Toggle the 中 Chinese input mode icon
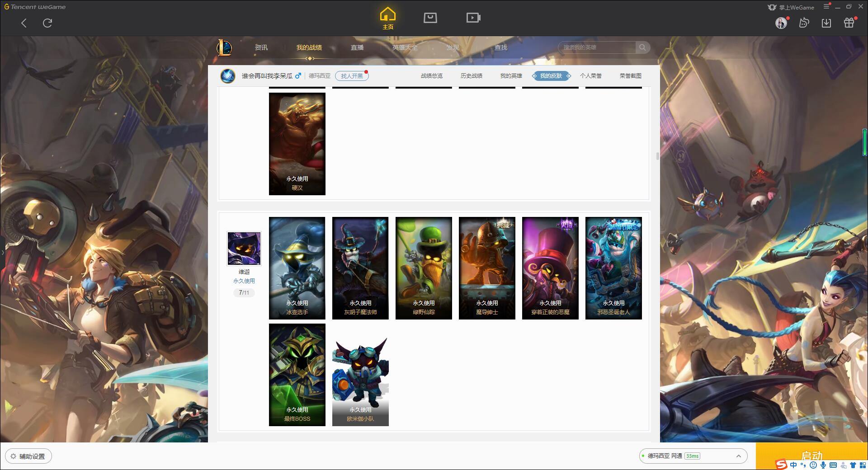This screenshot has width=868, height=470. click(794, 465)
